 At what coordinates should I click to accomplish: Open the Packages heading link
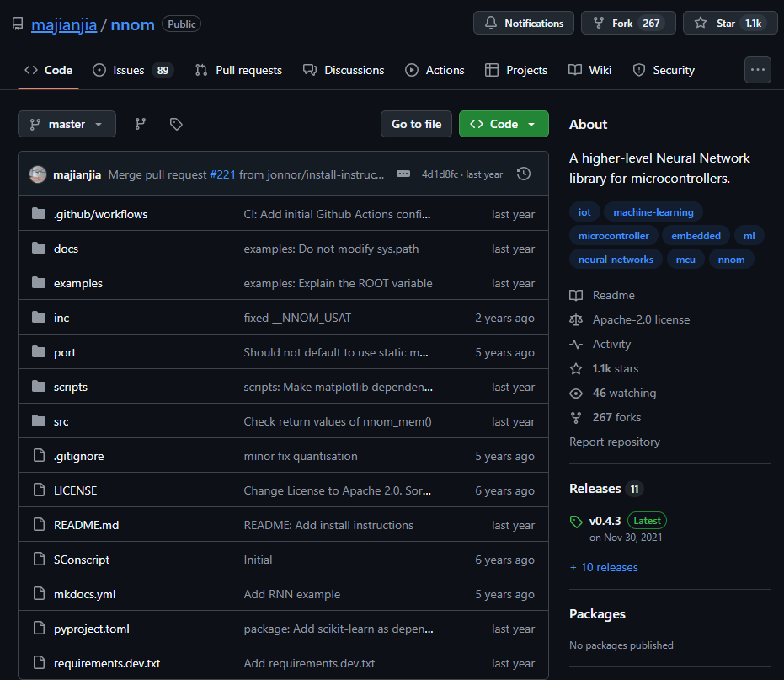[x=597, y=614]
